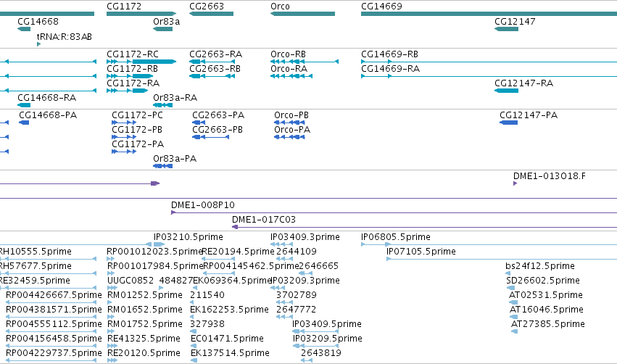Open transcript Or83a-RA
This screenshot has height=364, width=617.
[x=175, y=98]
